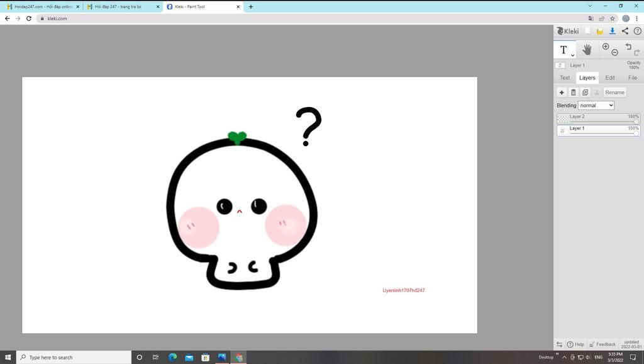Screen dimensions: 644x364
Task: Switch to the Text tab
Action: pos(565,77)
